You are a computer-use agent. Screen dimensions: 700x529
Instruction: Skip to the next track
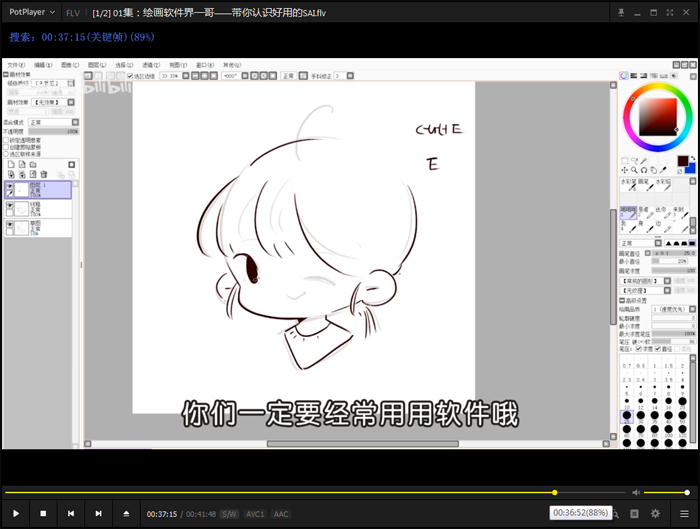[98, 513]
